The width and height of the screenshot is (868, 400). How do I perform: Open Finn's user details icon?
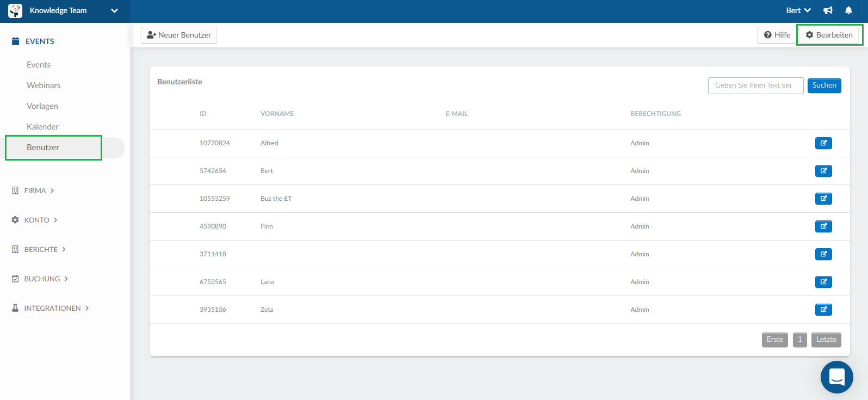pyautogui.click(x=823, y=226)
